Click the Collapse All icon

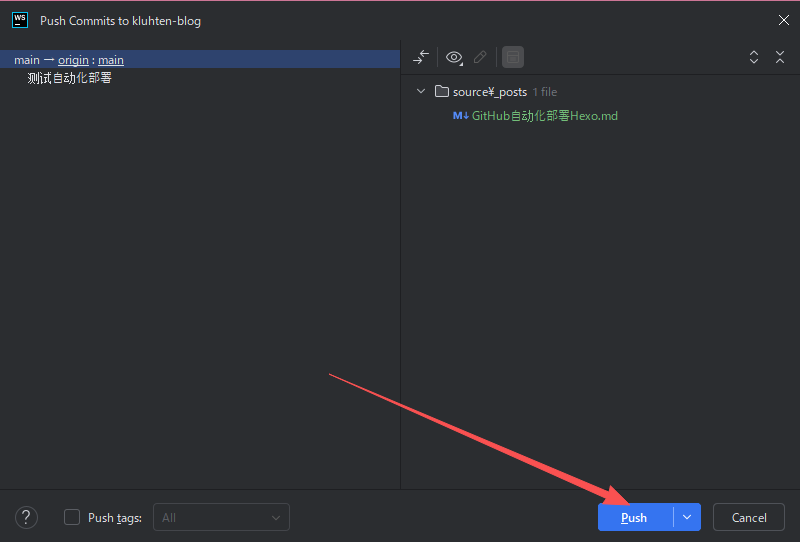780,57
